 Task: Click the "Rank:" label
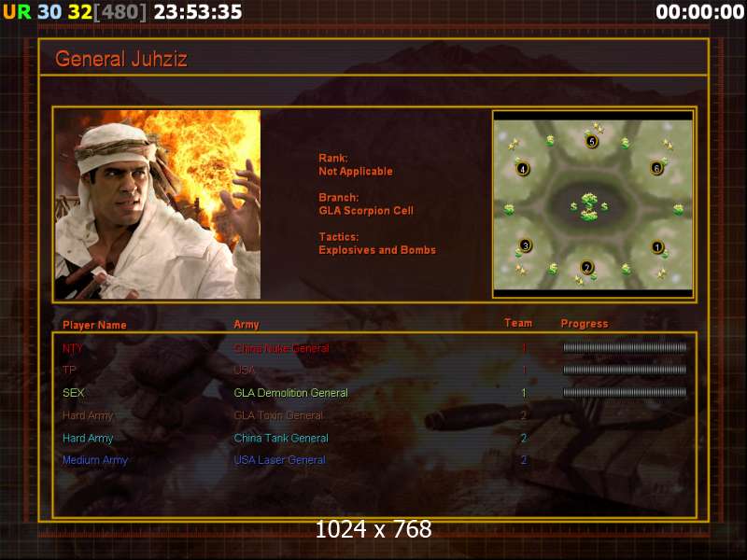(x=333, y=158)
